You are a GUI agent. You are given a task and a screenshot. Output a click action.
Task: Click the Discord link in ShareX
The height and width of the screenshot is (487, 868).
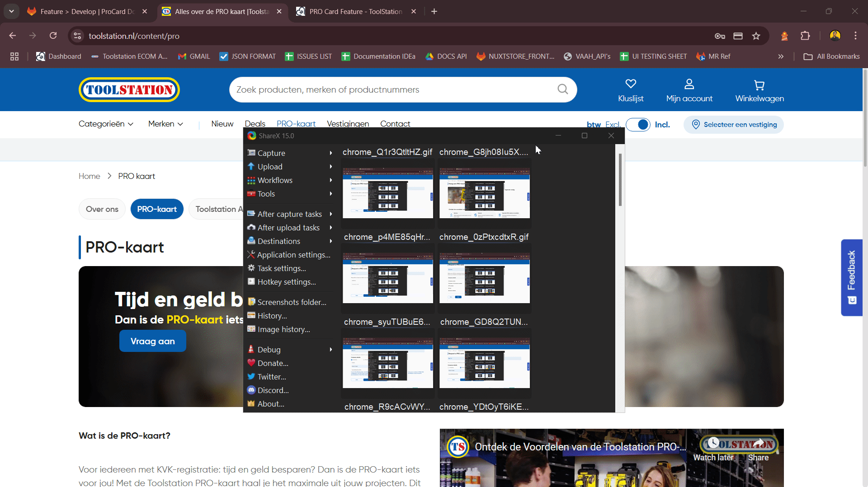[x=273, y=390]
